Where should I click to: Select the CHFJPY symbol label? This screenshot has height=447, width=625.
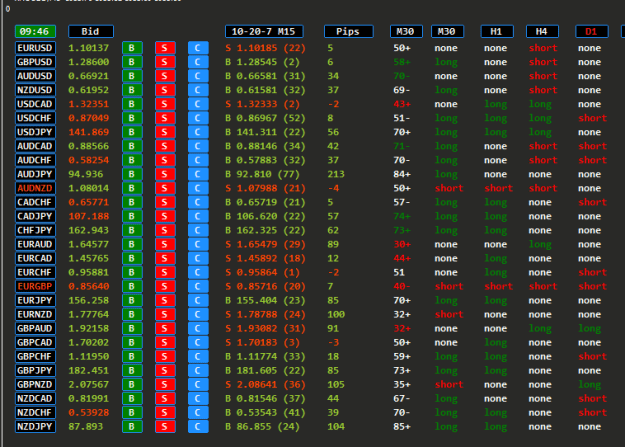coord(35,230)
